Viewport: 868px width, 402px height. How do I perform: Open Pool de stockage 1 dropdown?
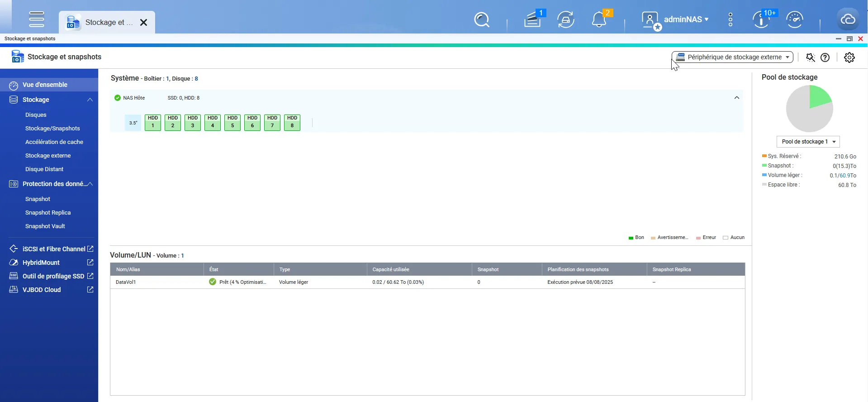(808, 142)
